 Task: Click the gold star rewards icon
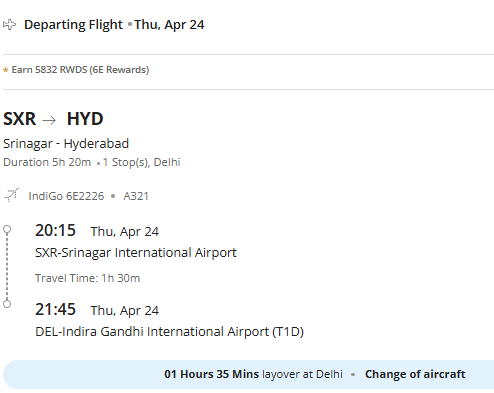[5, 70]
